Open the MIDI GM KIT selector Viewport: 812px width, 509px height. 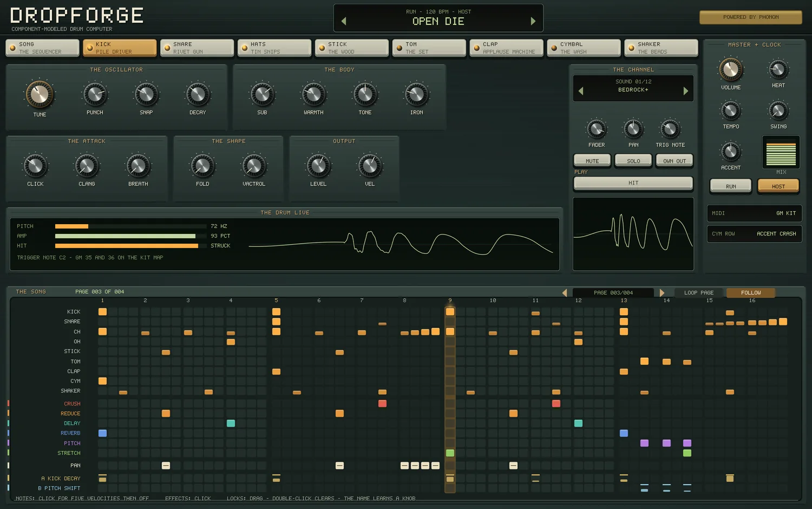[754, 213]
